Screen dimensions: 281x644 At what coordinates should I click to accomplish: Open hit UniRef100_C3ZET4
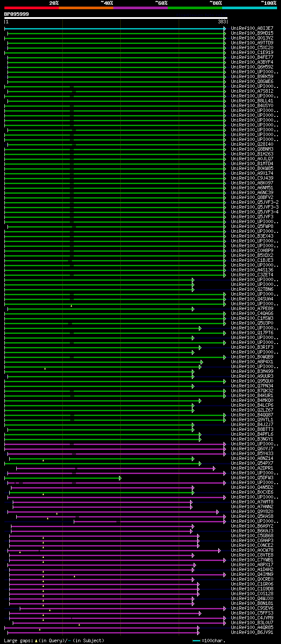click(252, 275)
